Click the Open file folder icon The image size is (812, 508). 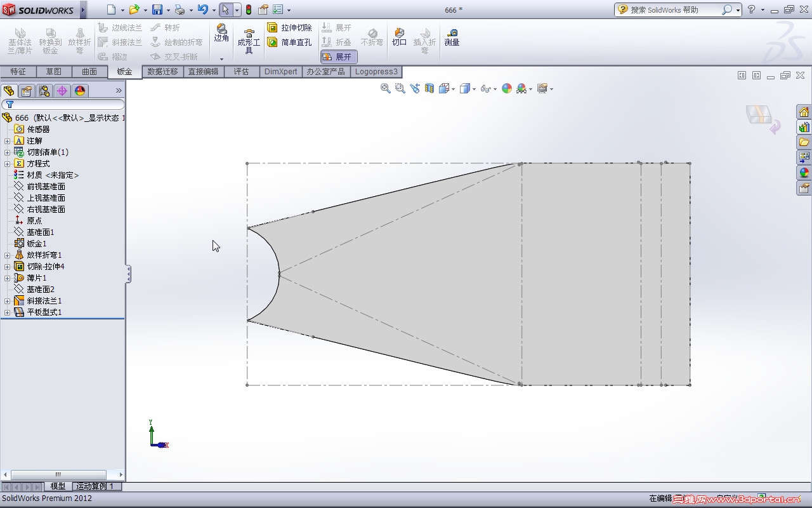134,10
